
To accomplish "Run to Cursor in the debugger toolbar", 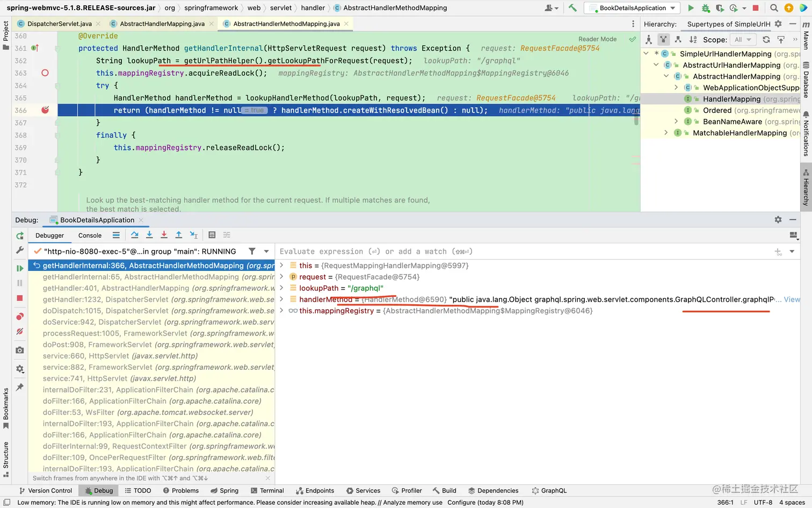I will [x=194, y=235].
